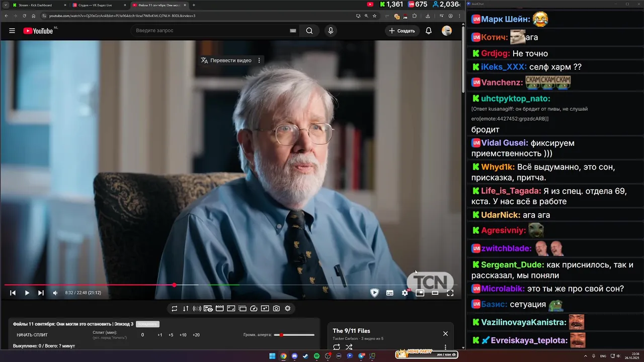Add +10 minutes to split
This screenshot has width=644, height=362.
[183, 335]
